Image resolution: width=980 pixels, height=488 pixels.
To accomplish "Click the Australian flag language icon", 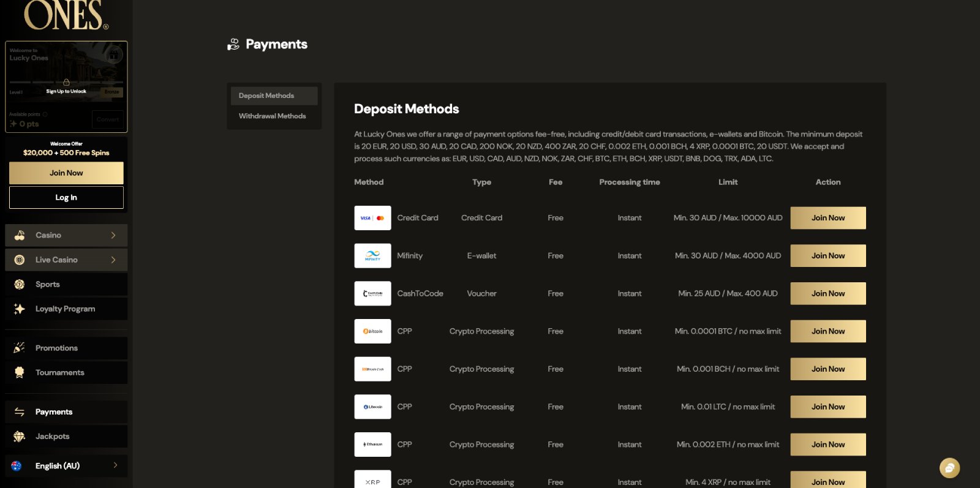I will (x=17, y=466).
